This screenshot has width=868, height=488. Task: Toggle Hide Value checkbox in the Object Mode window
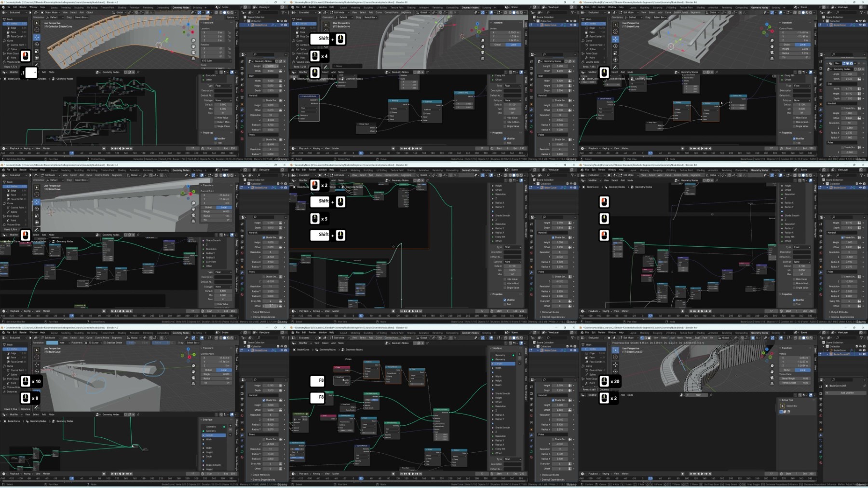click(x=216, y=118)
